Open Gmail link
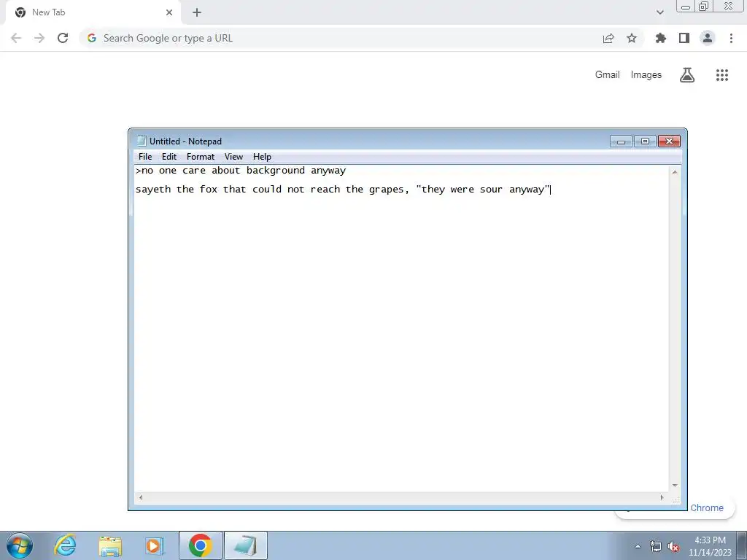This screenshot has width=747, height=560. 608,75
